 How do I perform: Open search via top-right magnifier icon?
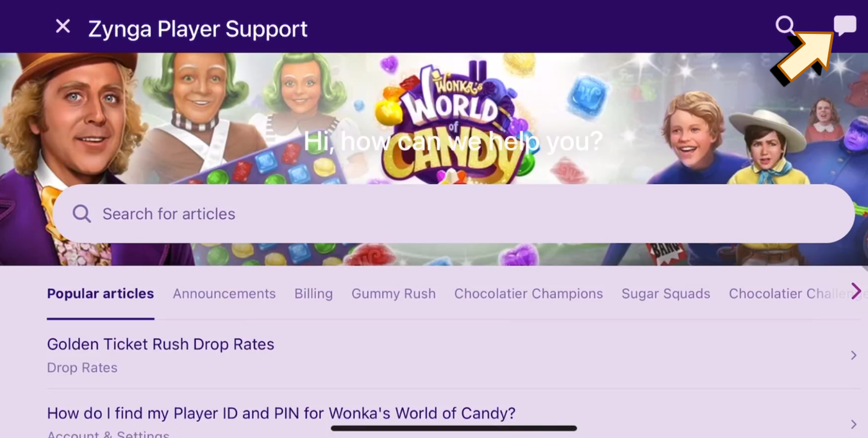click(785, 26)
